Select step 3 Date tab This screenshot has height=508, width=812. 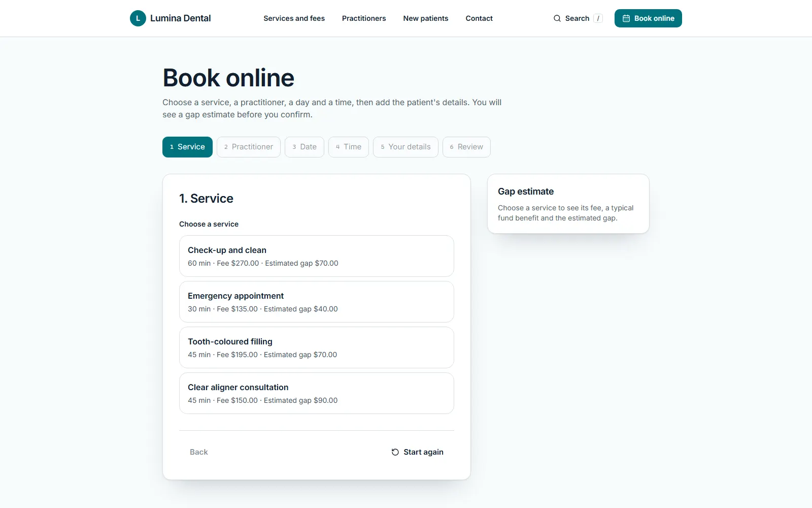pyautogui.click(x=304, y=147)
